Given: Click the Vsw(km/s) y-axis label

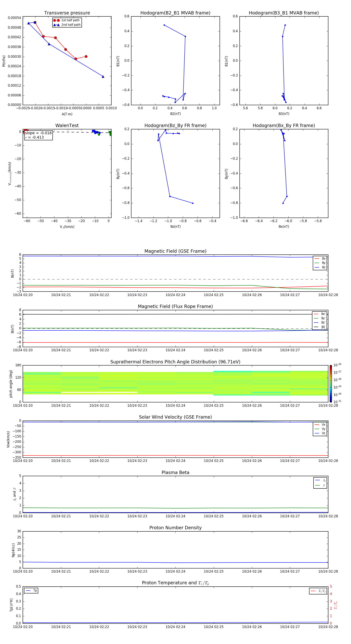Looking at the screenshot, I should pyautogui.click(x=8, y=439).
